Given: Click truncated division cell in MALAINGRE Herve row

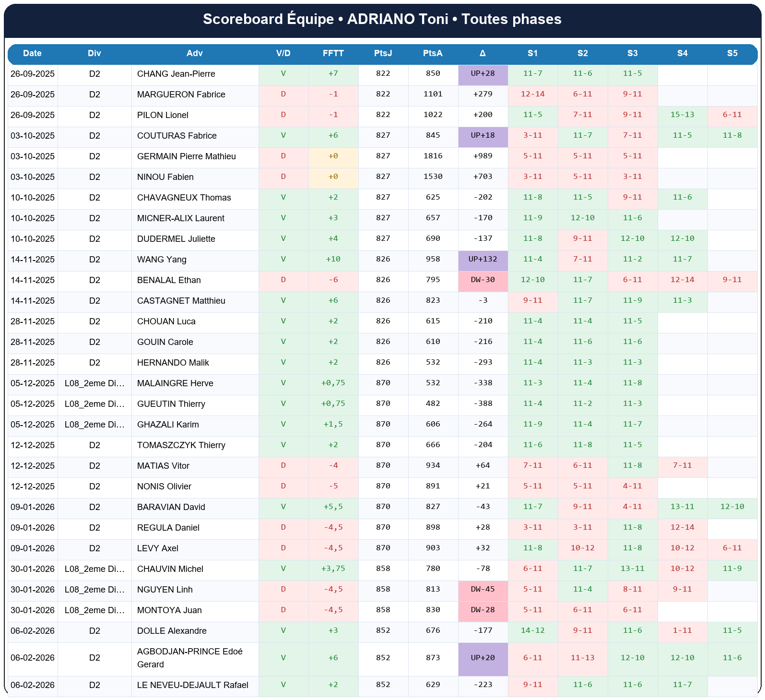Looking at the screenshot, I should pyautogui.click(x=94, y=383).
